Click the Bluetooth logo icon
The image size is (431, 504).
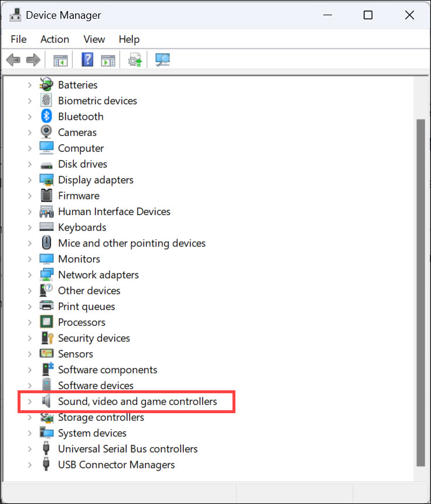pos(46,116)
